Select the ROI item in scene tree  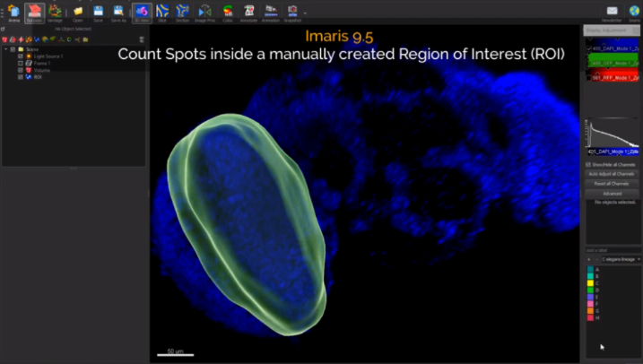(38, 77)
